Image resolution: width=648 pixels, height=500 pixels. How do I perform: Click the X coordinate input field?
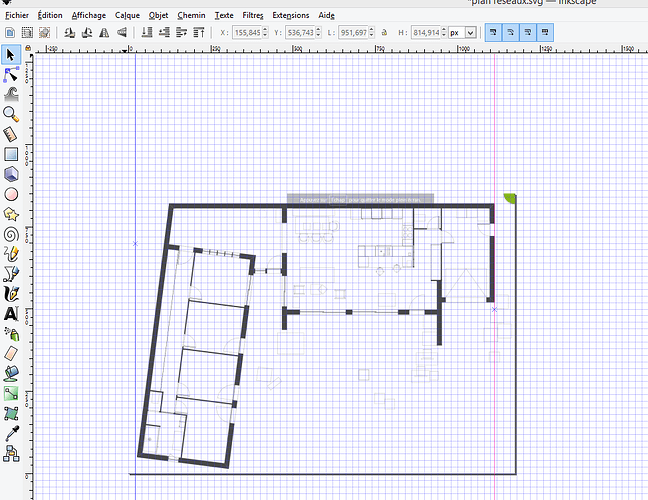(x=251, y=32)
